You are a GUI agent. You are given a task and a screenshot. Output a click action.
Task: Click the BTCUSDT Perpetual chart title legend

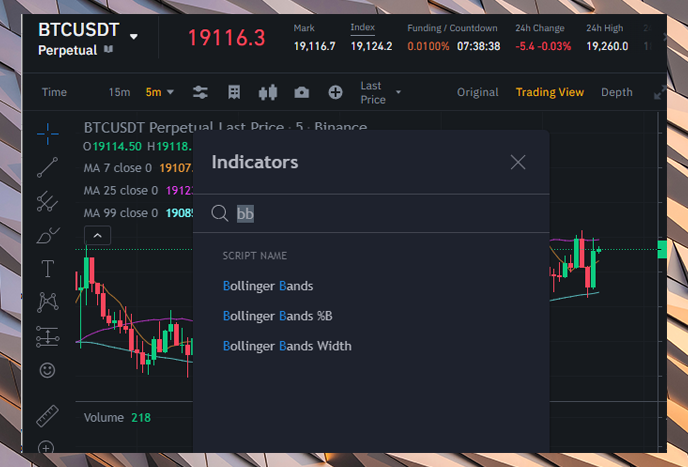pyautogui.click(x=225, y=127)
